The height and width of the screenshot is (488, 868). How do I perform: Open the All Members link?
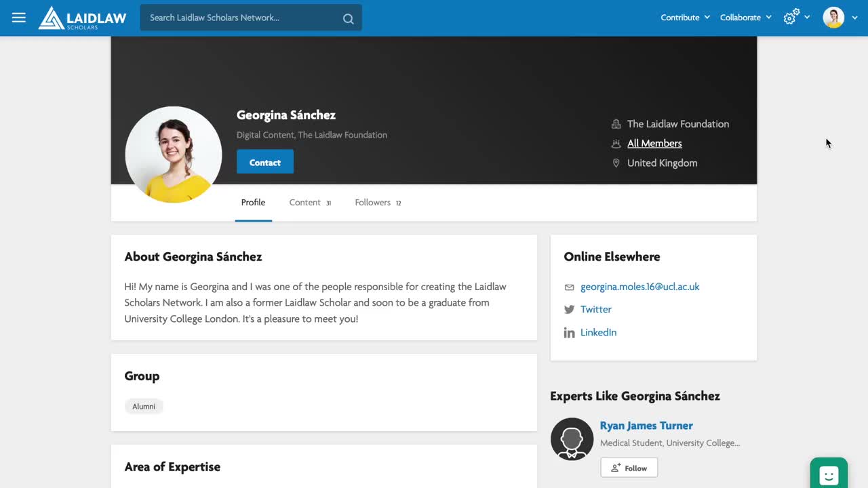[654, 143]
